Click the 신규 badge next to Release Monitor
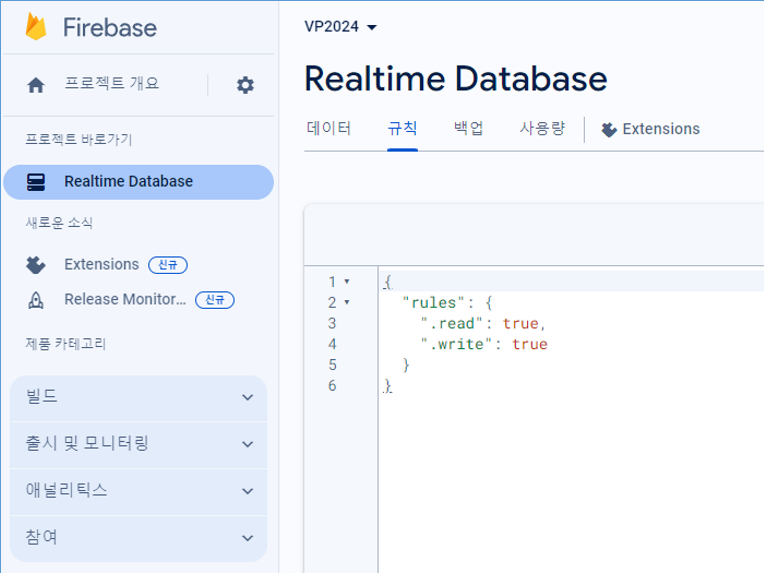This screenshot has width=764, height=573. 214,300
